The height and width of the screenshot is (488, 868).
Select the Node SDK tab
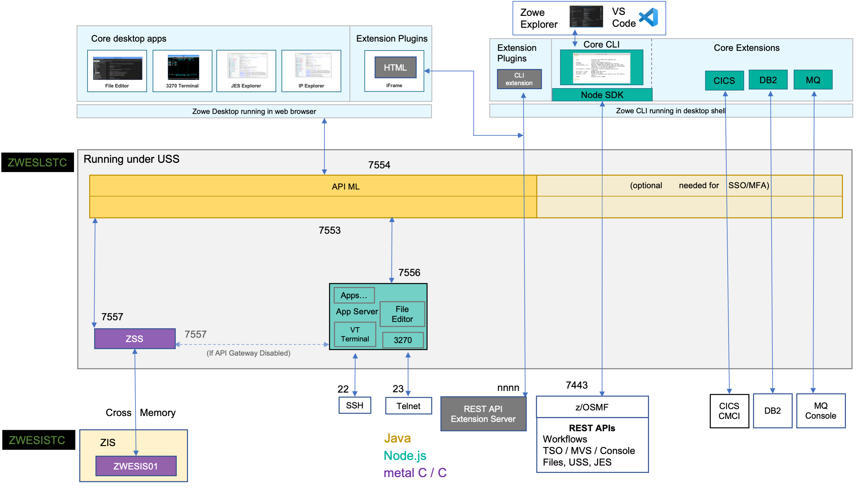[602, 95]
